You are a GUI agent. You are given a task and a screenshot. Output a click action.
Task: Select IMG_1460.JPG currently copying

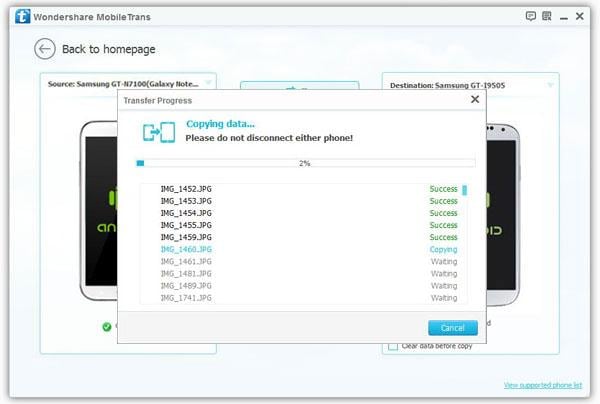[186, 249]
